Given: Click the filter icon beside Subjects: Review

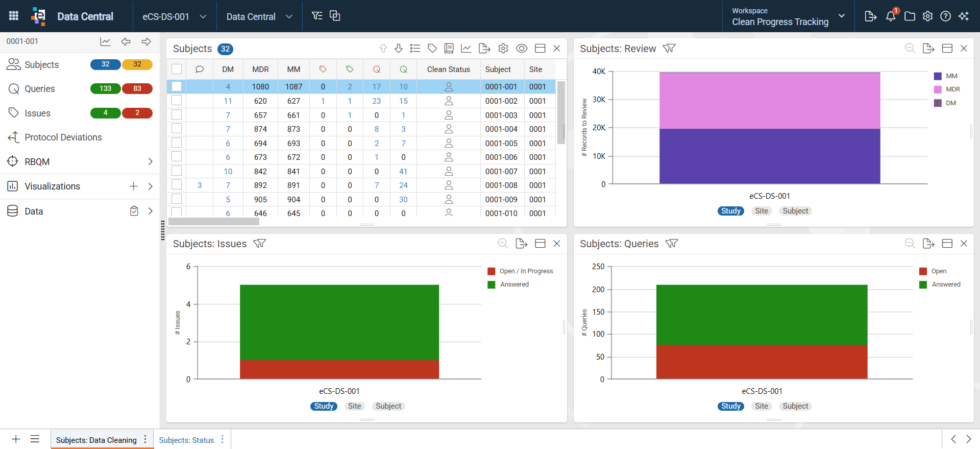Looking at the screenshot, I should coord(669,49).
